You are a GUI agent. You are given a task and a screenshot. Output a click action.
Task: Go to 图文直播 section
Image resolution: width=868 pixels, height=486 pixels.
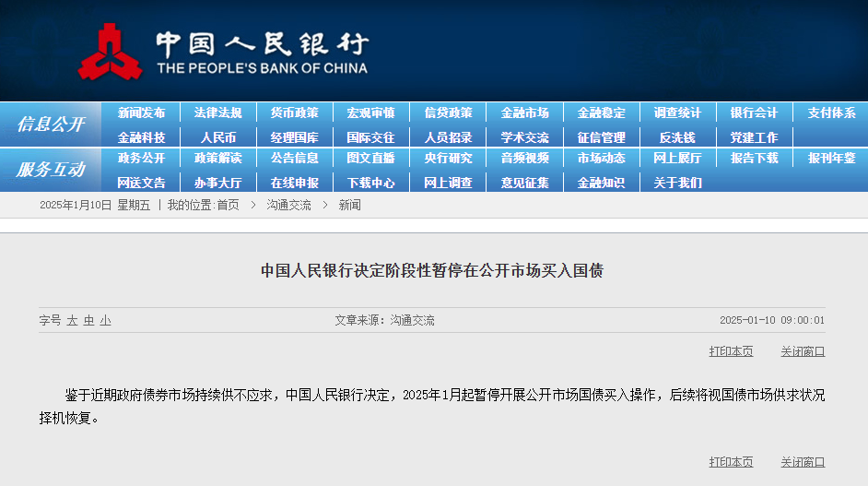click(x=371, y=159)
